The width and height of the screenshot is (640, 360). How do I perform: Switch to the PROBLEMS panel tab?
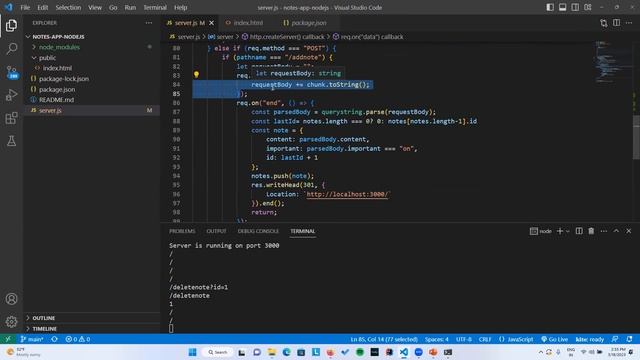click(182, 231)
